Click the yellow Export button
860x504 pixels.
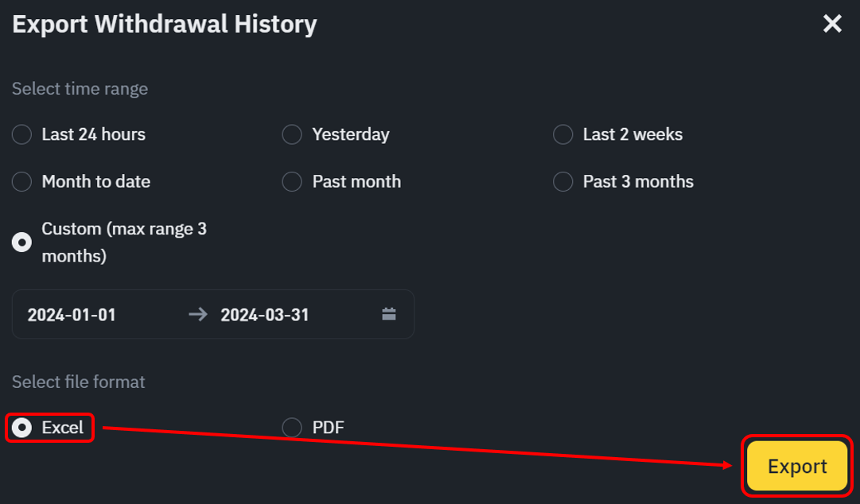(x=797, y=466)
